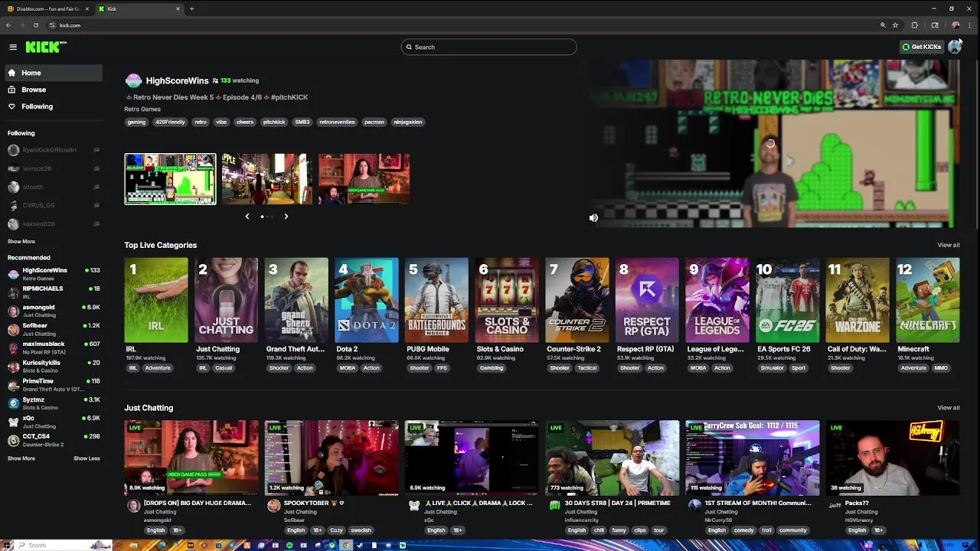Screen dimensions: 980x551
Task: Open the Dota 2 category card
Action: tap(366, 300)
